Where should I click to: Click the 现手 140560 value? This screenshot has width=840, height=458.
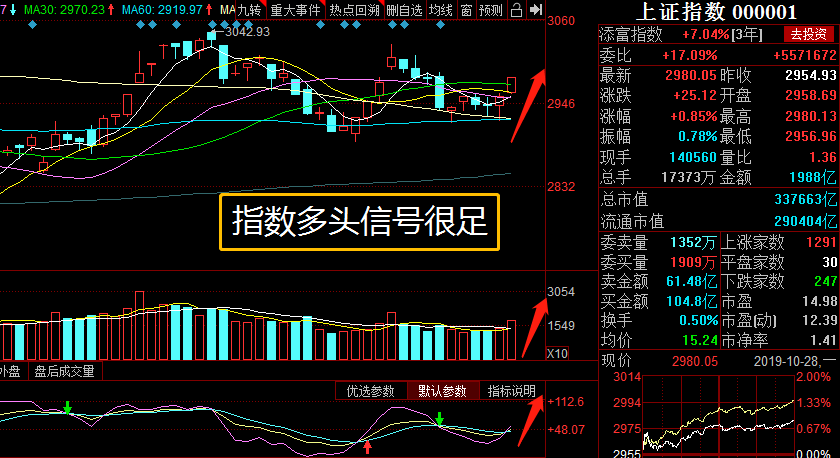(x=693, y=157)
